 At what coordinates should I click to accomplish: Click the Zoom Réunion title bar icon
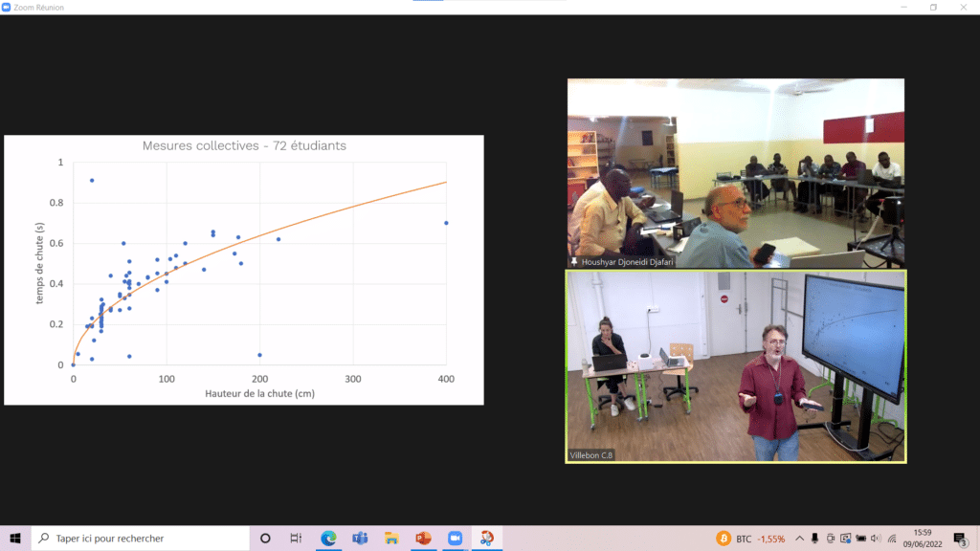(7, 7)
